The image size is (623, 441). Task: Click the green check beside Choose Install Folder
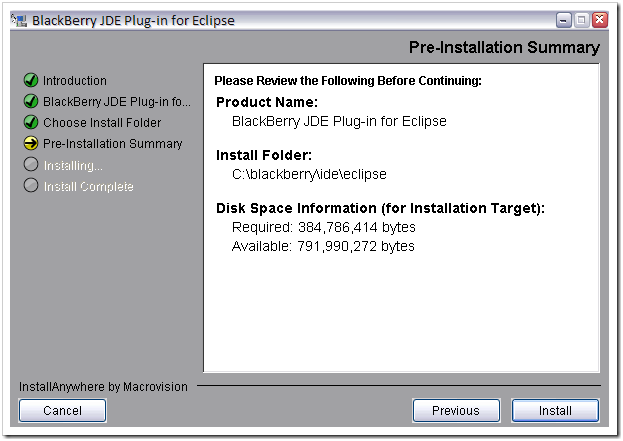tap(31, 122)
